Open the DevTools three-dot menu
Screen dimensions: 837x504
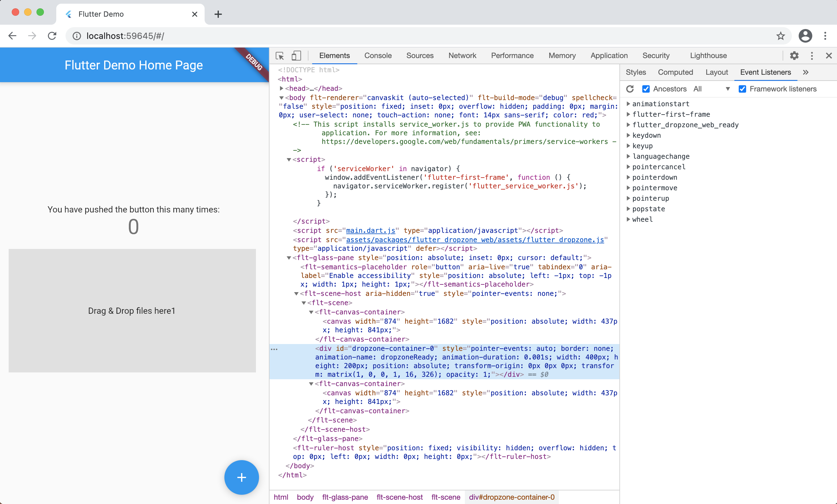(812, 56)
